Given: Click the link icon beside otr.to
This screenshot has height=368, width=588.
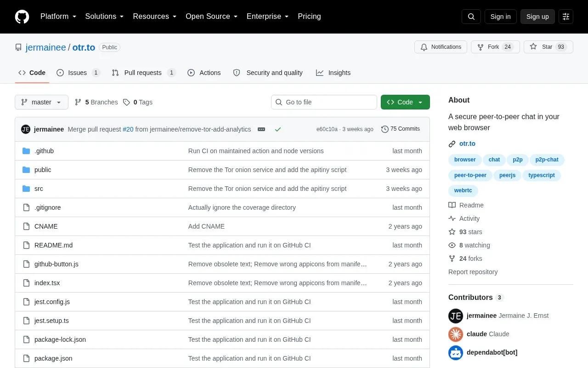Looking at the screenshot, I should (x=452, y=144).
